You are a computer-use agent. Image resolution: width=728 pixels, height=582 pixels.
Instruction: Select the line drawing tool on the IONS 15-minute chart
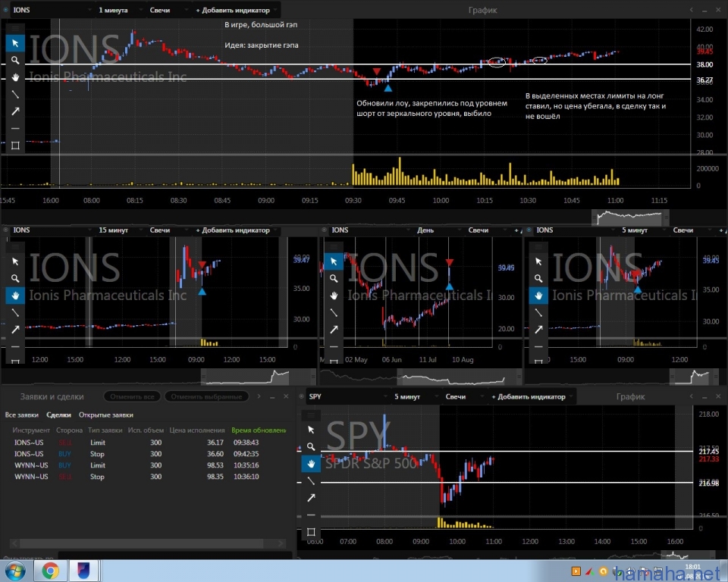coord(15,312)
